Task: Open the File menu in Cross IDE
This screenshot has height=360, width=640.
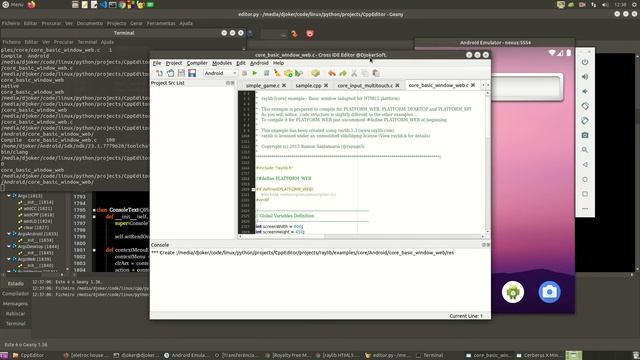Action: click(157, 63)
